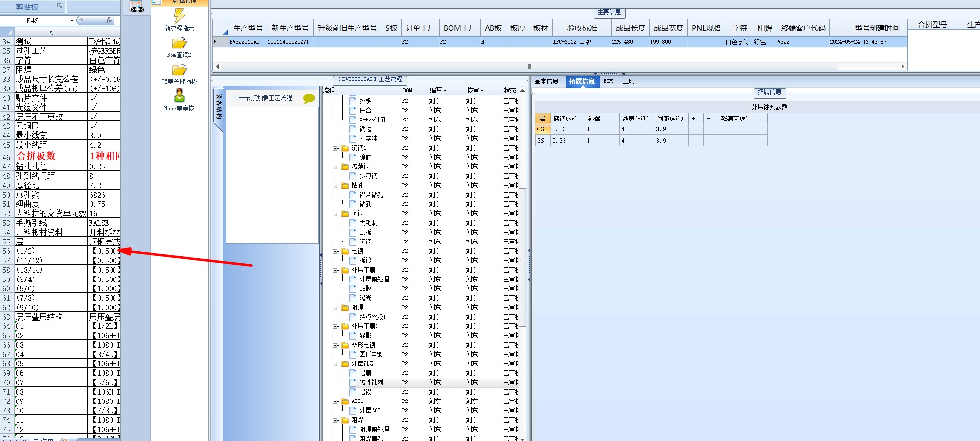Click the 状态 column header in process tree
Screen dimensions: 980x441
tap(510, 91)
